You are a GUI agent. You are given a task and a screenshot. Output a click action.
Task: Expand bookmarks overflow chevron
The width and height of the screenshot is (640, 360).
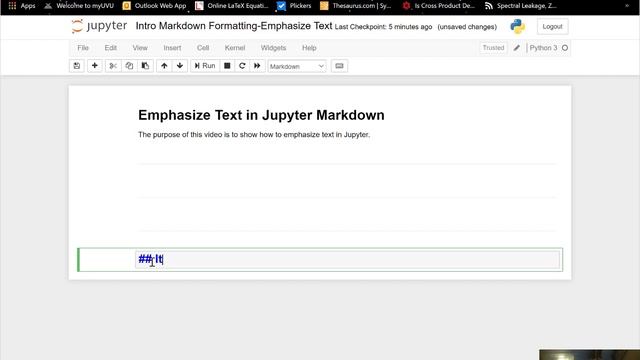[627, 6]
